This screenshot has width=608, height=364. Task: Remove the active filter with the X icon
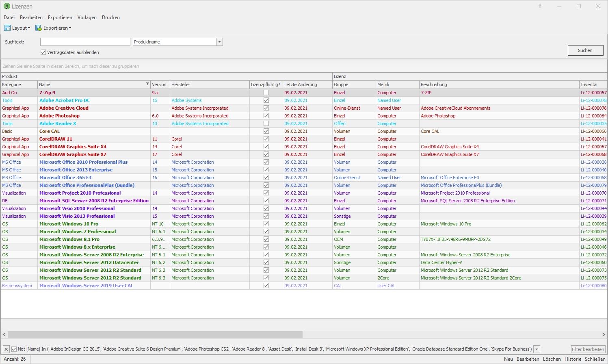6,349
